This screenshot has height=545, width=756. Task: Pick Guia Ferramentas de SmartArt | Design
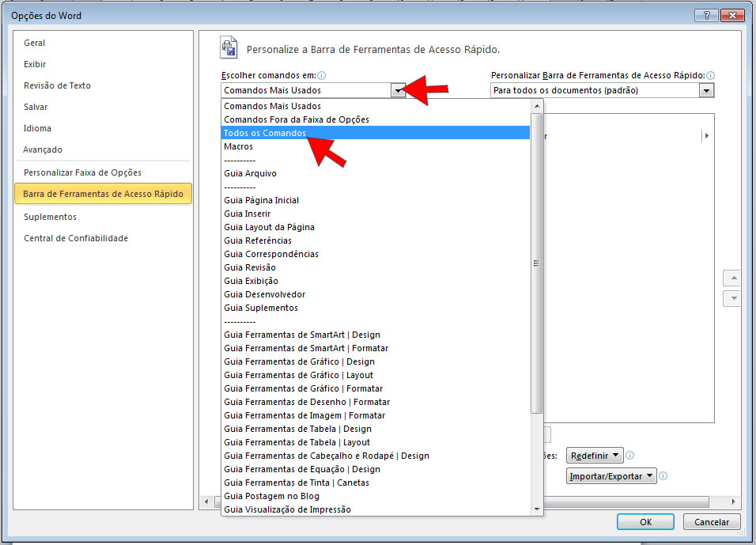(x=376, y=335)
